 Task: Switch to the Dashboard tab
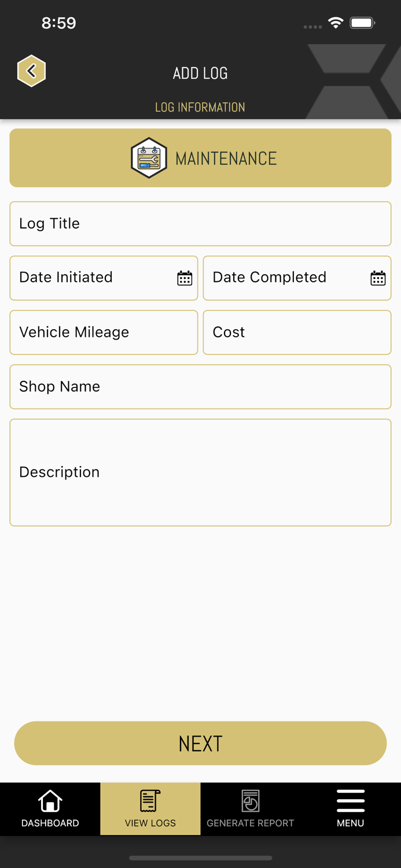tap(50, 808)
